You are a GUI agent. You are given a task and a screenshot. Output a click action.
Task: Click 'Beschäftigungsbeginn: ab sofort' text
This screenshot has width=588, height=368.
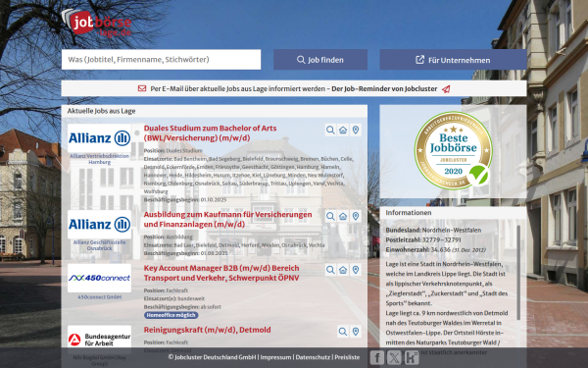[x=182, y=307]
